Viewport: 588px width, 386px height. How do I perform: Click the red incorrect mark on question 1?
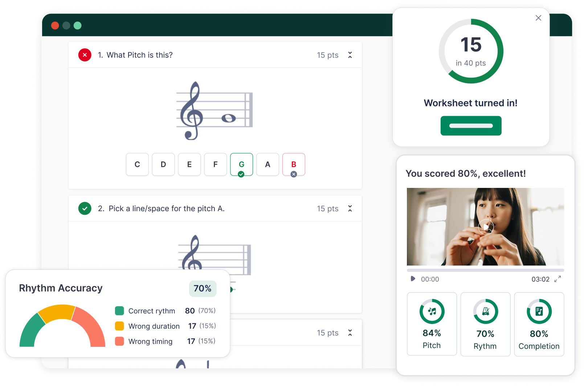coord(85,55)
